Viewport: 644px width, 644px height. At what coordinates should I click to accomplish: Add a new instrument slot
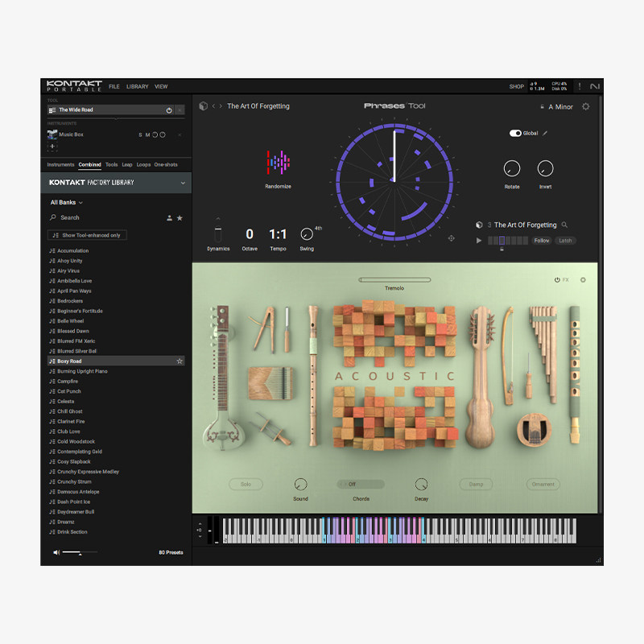[x=52, y=147]
